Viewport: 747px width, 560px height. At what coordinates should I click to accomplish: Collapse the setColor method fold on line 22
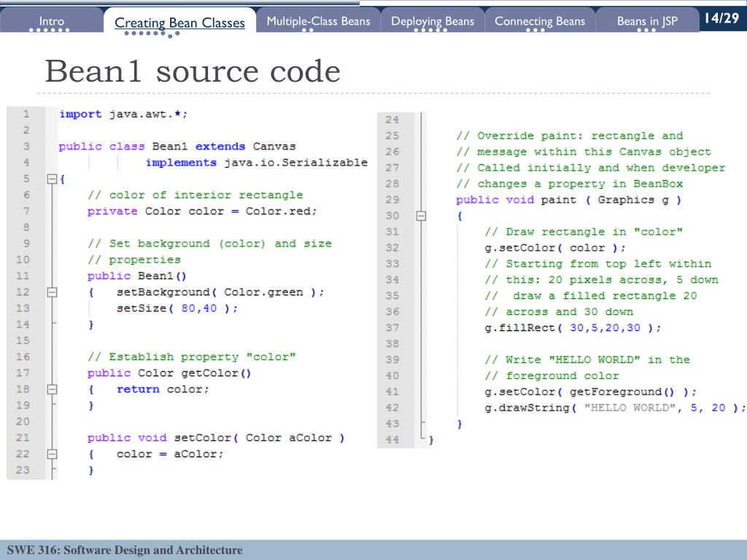51,454
